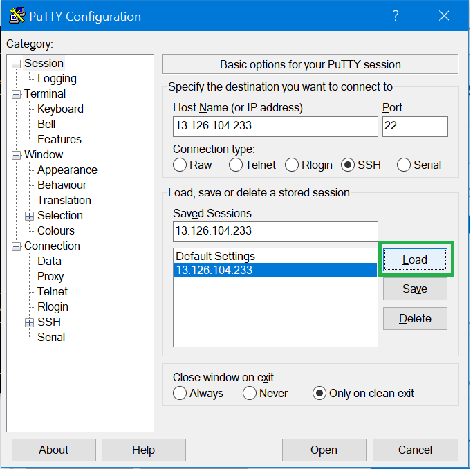
Task: Go to Colours settings in tree
Action: 55,231
